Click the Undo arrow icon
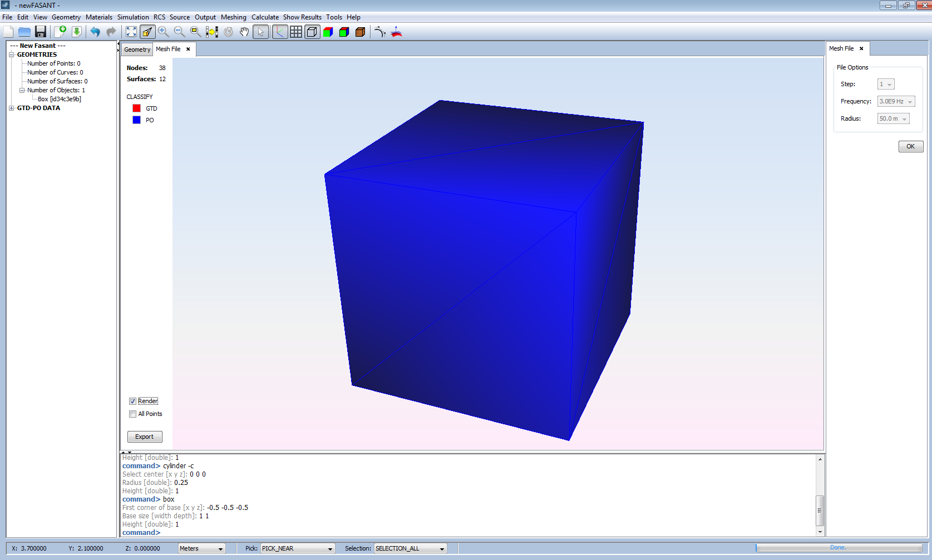Image resolution: width=932 pixels, height=560 pixels. point(95,32)
